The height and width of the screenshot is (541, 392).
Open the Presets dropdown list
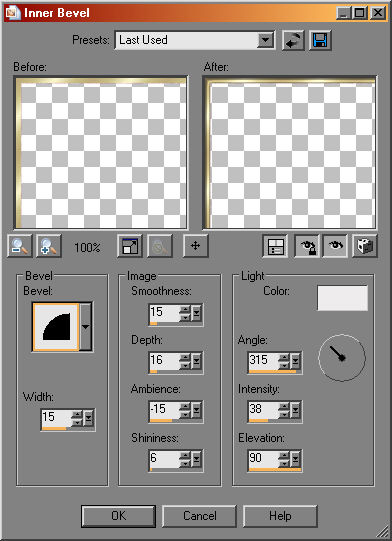(x=265, y=40)
